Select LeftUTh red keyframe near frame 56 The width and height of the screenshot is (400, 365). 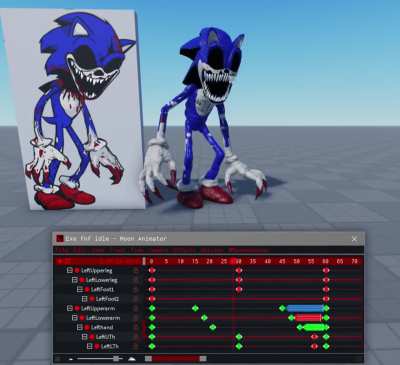coord(314,337)
